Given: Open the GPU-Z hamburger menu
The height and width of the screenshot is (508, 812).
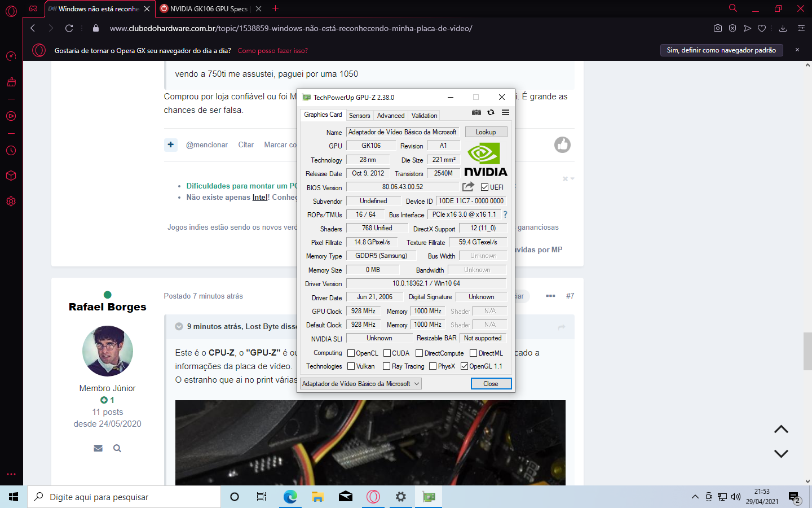Looking at the screenshot, I should click(505, 112).
